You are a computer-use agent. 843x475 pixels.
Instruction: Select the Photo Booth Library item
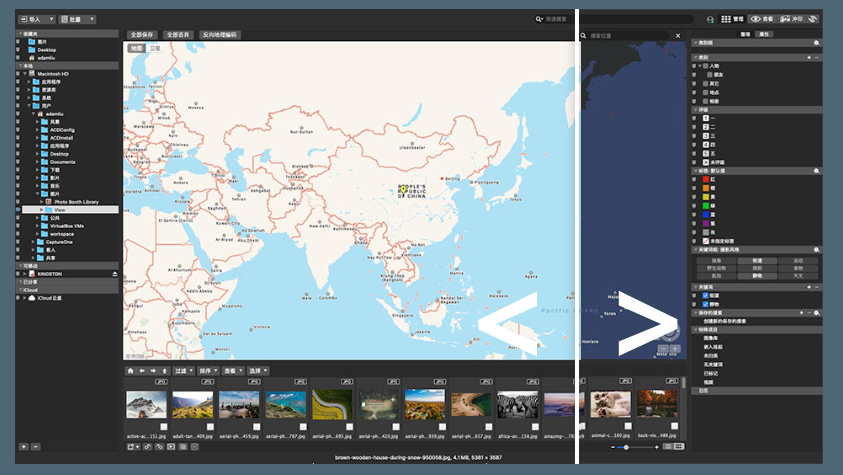coord(76,202)
